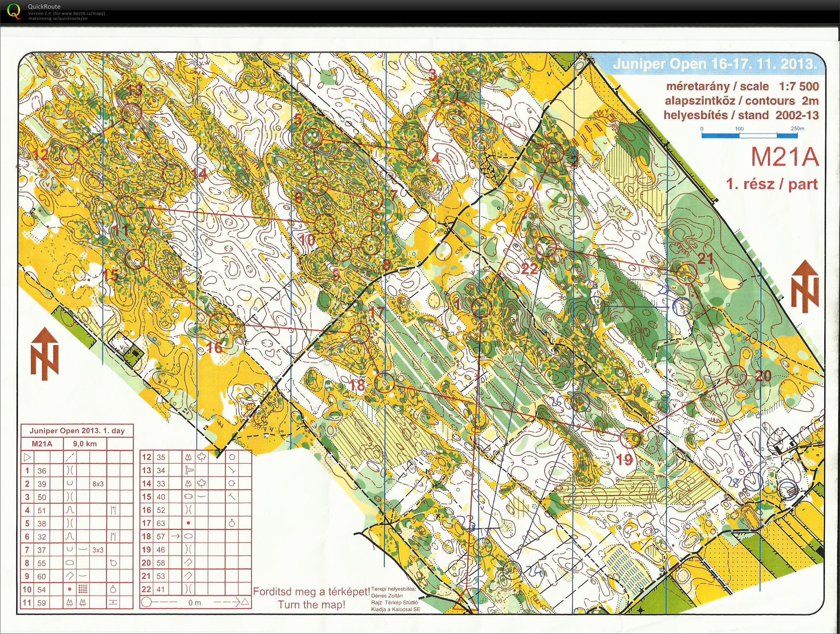Click the start triangle in the description table

point(27,457)
